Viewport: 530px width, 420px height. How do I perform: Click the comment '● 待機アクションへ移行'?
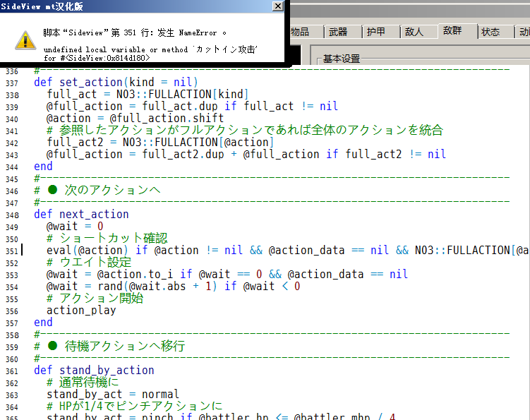(x=109, y=347)
